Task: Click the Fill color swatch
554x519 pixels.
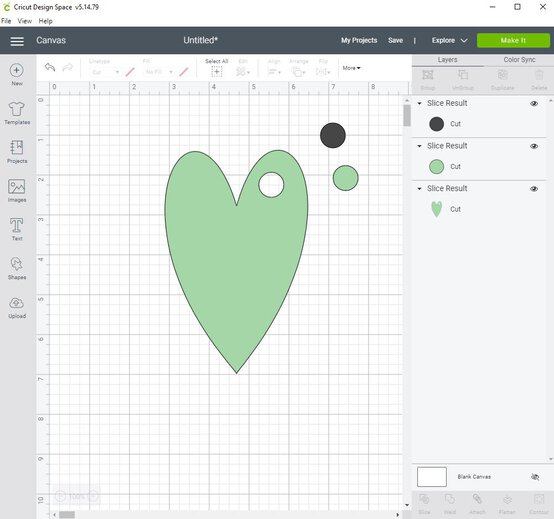Action: pyautogui.click(x=183, y=72)
